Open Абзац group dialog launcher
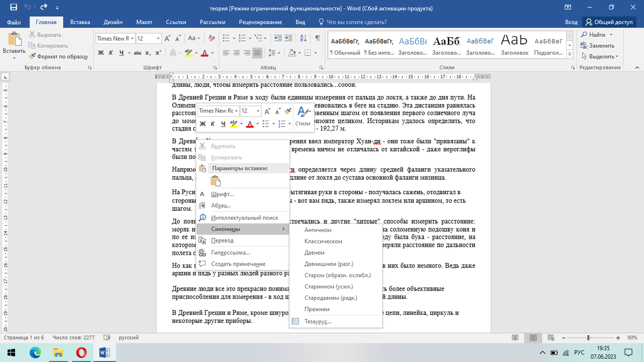The height and width of the screenshot is (362, 644). (321, 68)
